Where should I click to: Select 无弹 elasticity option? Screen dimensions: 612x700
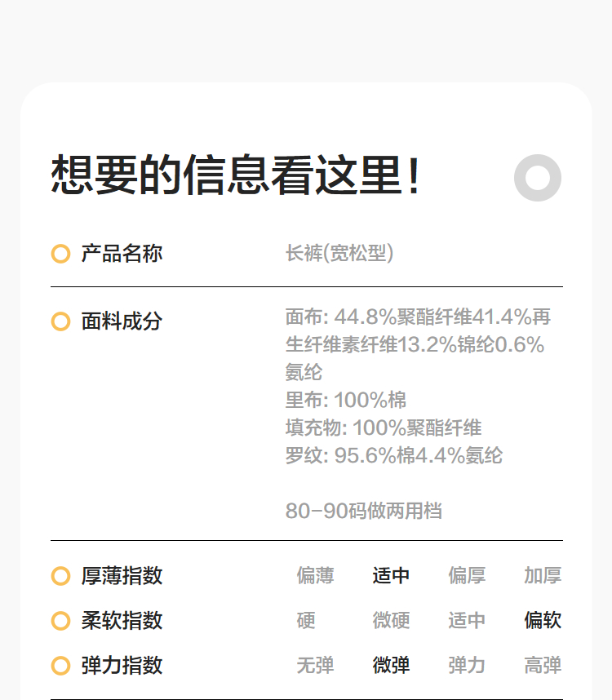point(315,666)
